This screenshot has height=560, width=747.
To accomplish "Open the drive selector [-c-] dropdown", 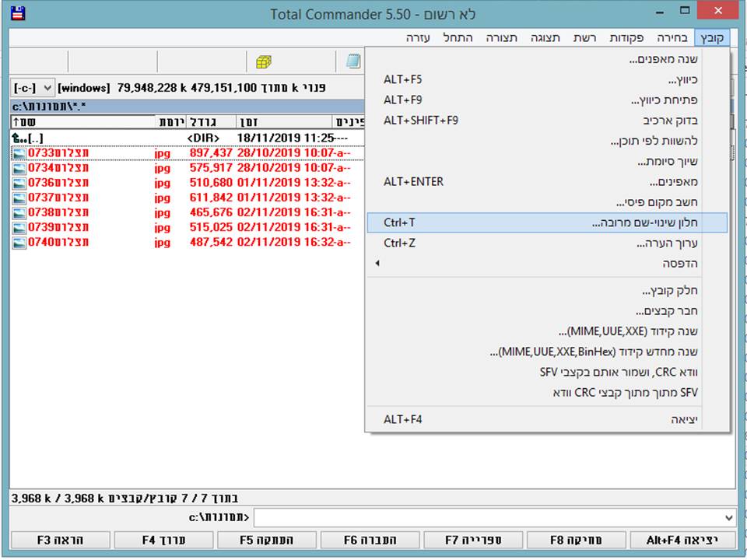I will 33,88.
